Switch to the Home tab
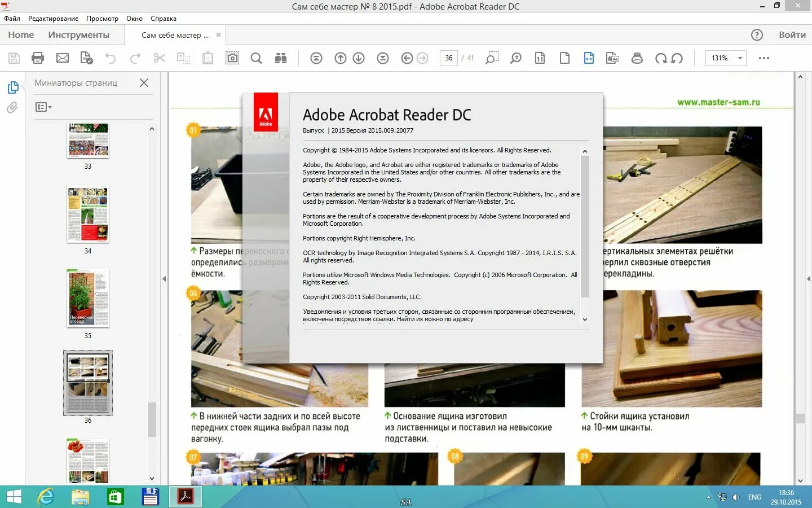This screenshot has width=812, height=508. pos(21,35)
